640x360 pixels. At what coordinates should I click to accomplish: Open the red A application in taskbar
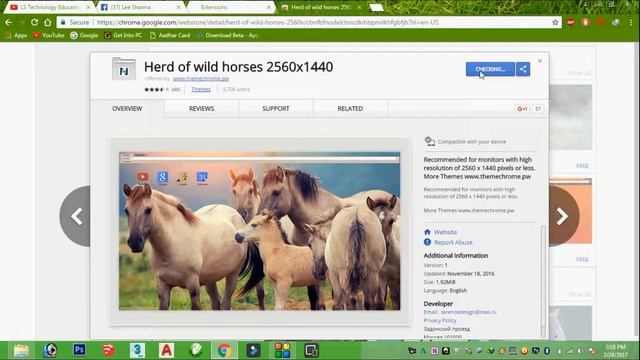coord(167,350)
